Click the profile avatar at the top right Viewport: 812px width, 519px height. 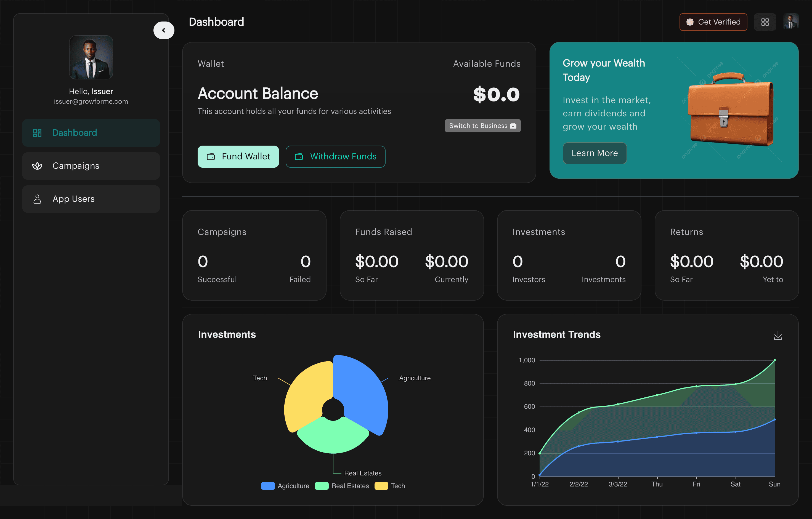coord(791,22)
